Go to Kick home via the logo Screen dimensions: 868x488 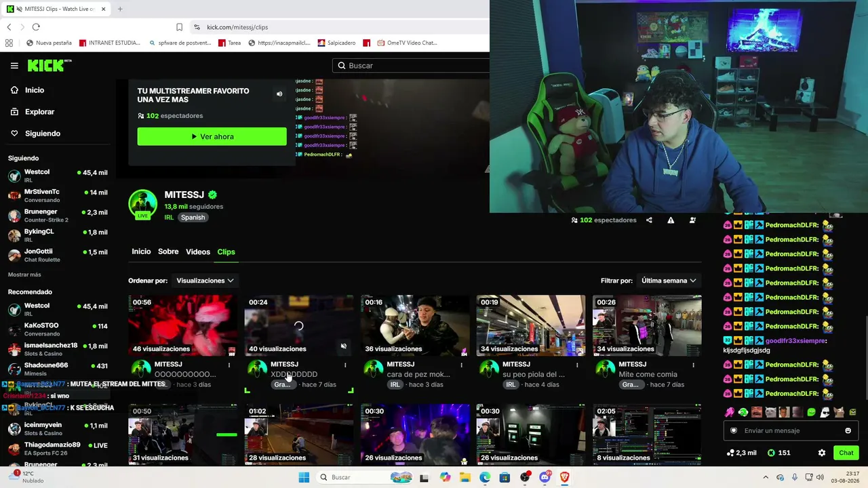pyautogui.click(x=49, y=65)
